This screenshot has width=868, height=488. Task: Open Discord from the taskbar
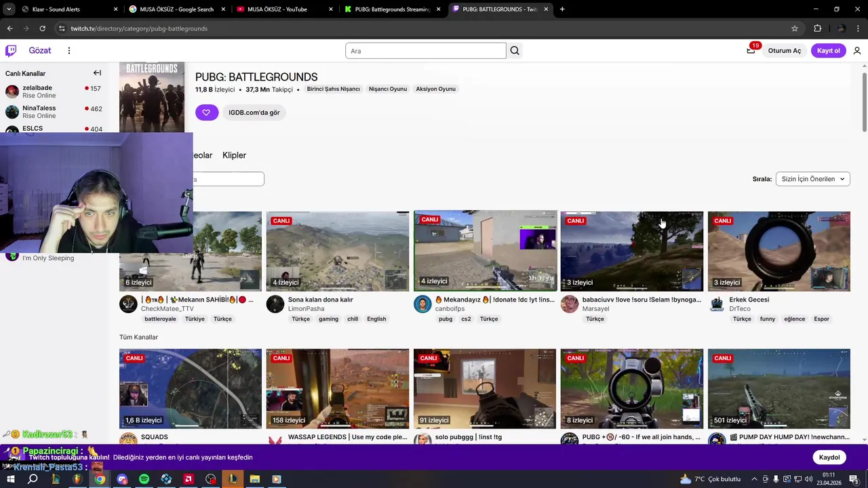pos(122,479)
